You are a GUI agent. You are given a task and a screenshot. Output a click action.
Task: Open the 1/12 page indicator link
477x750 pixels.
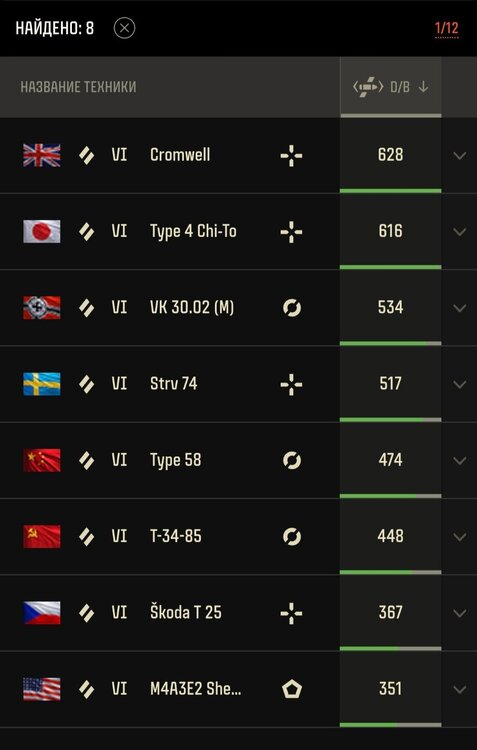click(446, 28)
